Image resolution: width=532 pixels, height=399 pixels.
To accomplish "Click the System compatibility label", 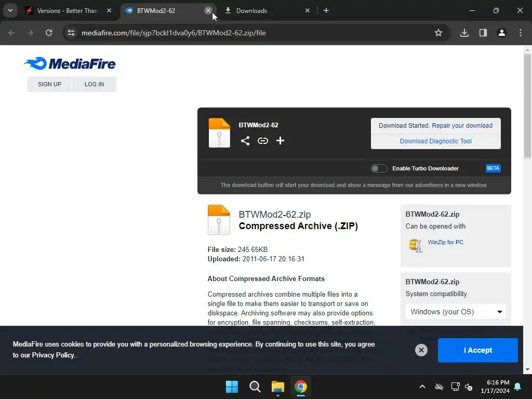I will [x=436, y=294].
